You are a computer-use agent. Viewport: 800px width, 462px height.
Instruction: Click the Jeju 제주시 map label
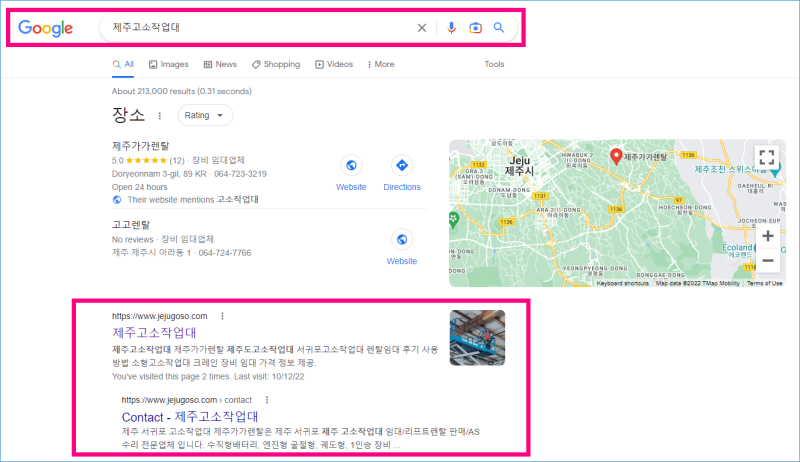pyautogui.click(x=519, y=165)
